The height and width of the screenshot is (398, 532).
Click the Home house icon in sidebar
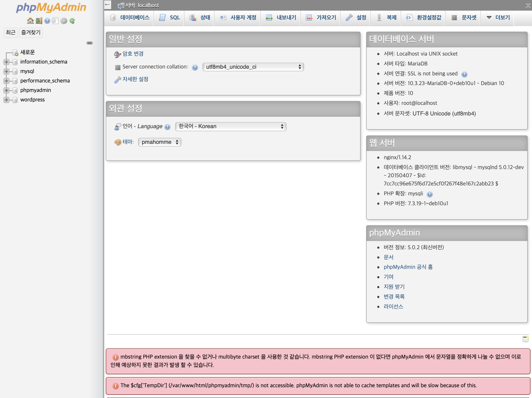[x=30, y=21]
